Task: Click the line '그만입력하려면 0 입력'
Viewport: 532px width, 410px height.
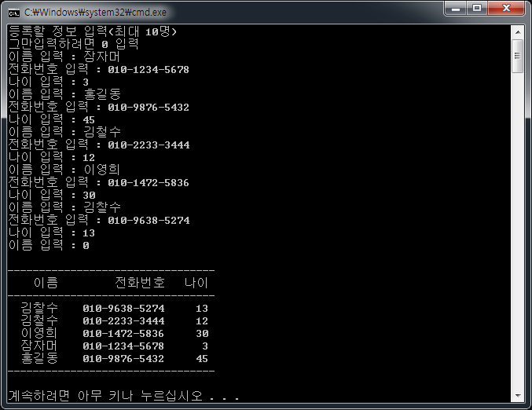Action: (74, 44)
